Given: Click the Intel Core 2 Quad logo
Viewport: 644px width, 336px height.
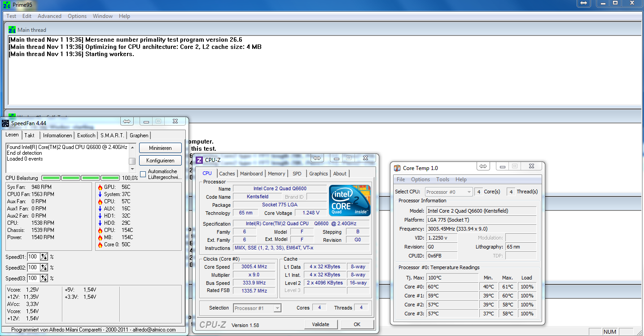Looking at the screenshot, I should tap(350, 200).
